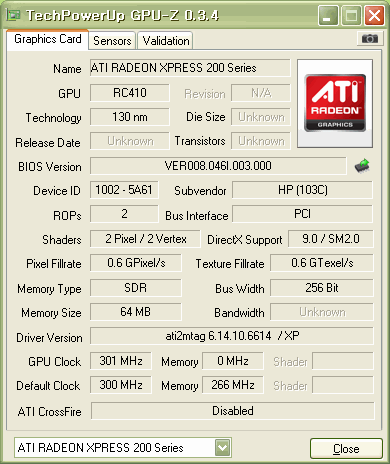Click the Die Size Unknown field
Viewport: 390px width, 464px height.
point(261,117)
